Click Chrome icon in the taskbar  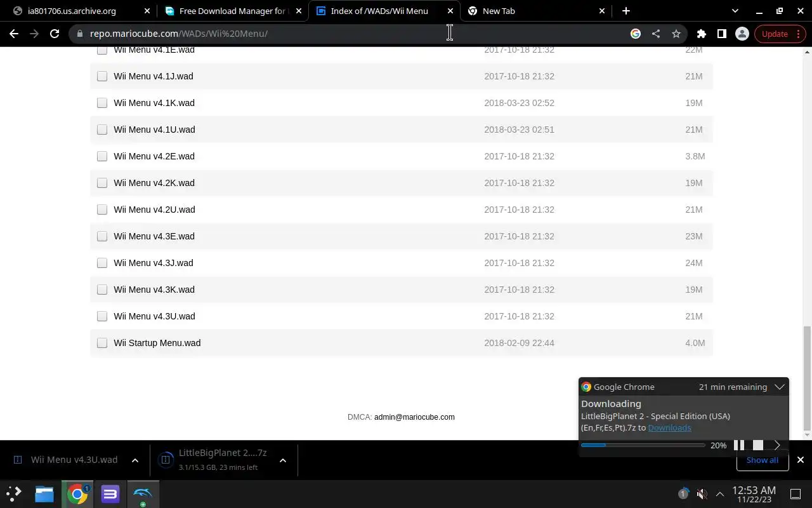pyautogui.click(x=77, y=493)
